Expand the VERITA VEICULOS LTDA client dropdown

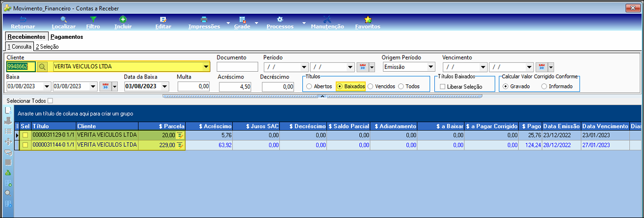(x=206, y=67)
